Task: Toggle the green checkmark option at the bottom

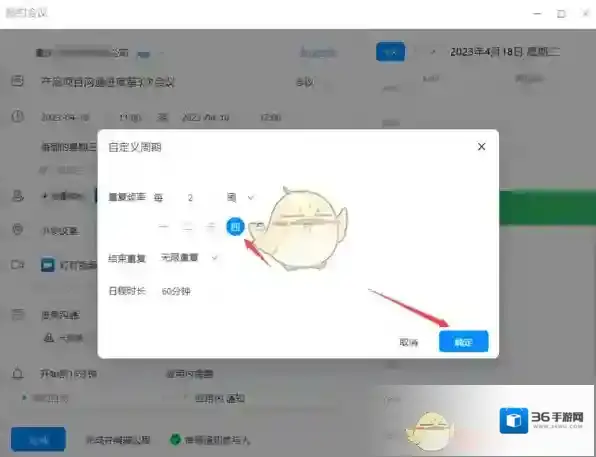Action: 175,440
